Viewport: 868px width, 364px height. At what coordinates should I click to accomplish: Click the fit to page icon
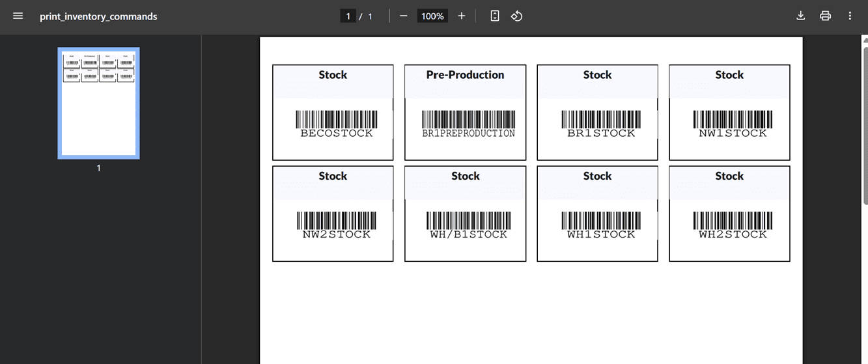(x=495, y=16)
